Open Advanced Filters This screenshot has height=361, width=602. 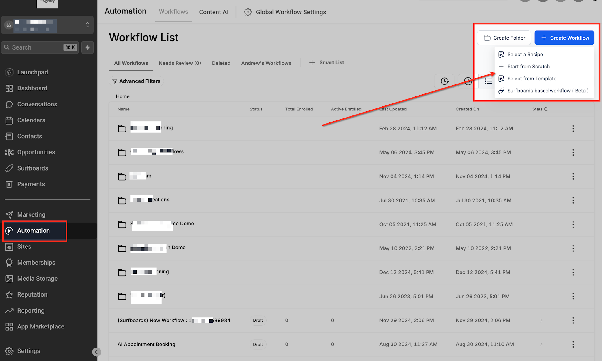(136, 81)
